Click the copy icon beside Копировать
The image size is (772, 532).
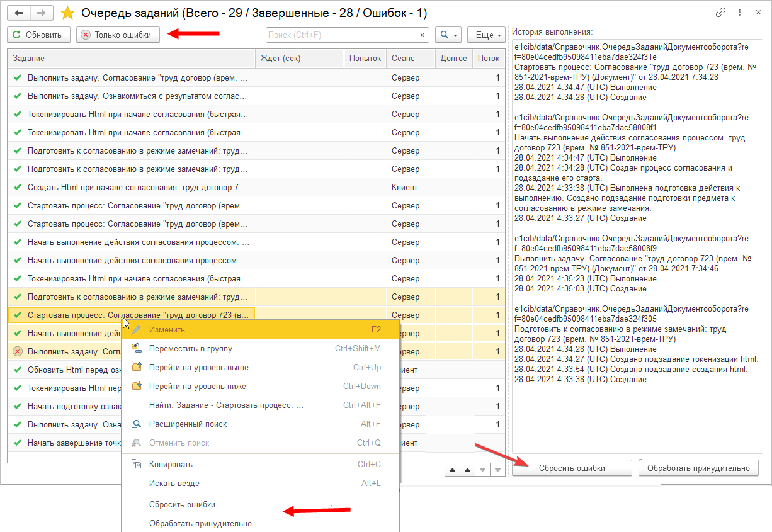click(x=136, y=464)
